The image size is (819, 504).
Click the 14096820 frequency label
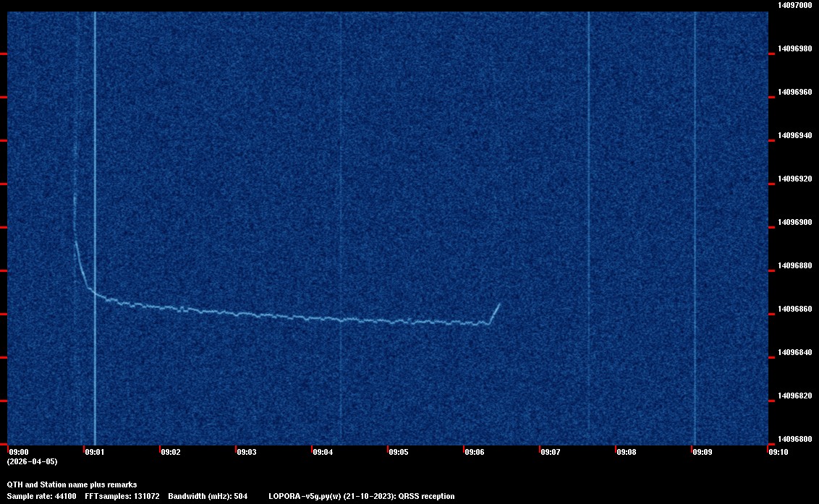click(794, 396)
